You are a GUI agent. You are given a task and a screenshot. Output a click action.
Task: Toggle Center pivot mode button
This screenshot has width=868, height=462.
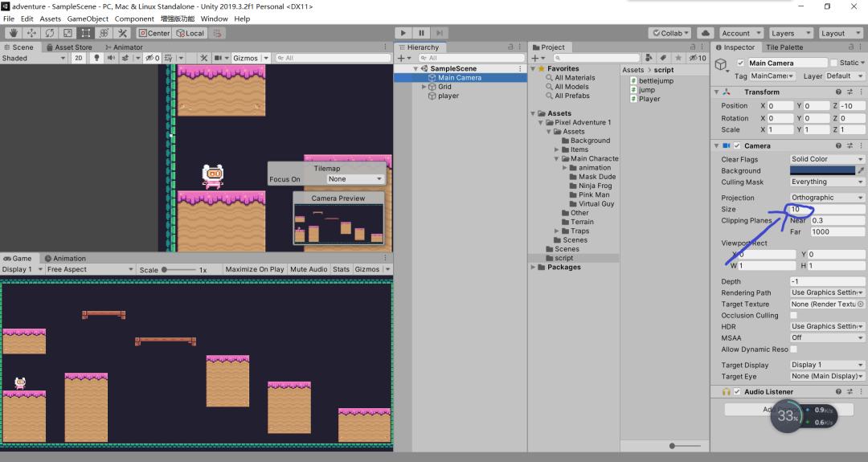click(x=154, y=33)
